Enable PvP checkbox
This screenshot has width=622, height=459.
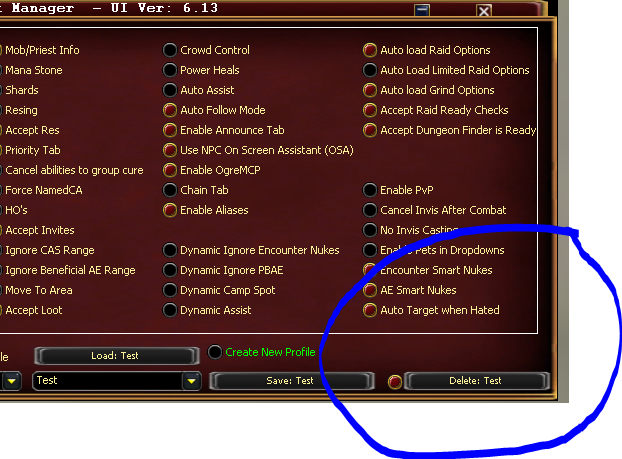(x=370, y=190)
